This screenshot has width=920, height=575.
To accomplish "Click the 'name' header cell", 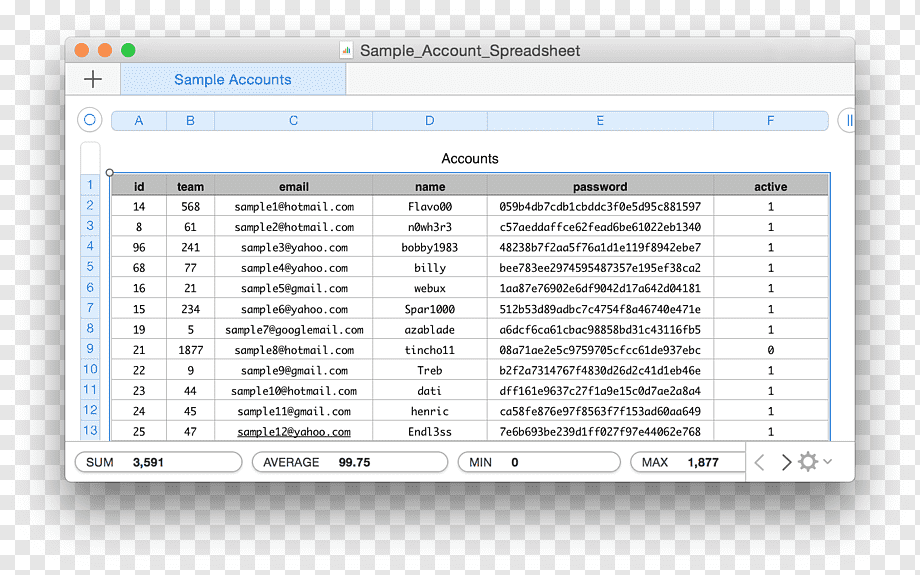I will (x=430, y=187).
